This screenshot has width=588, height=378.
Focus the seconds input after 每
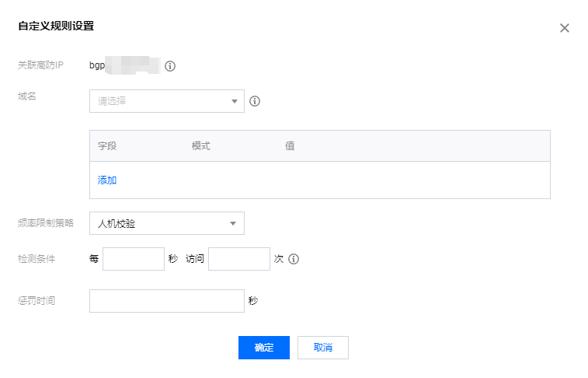pyautogui.click(x=134, y=259)
